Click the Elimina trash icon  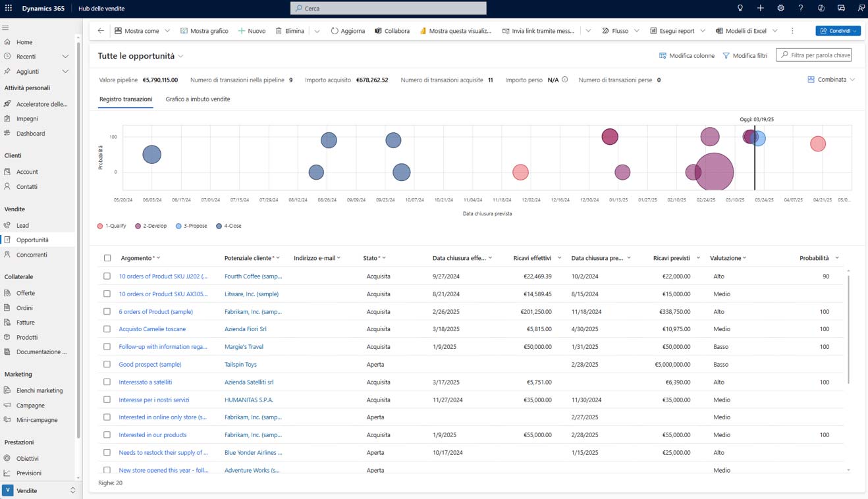[279, 31]
